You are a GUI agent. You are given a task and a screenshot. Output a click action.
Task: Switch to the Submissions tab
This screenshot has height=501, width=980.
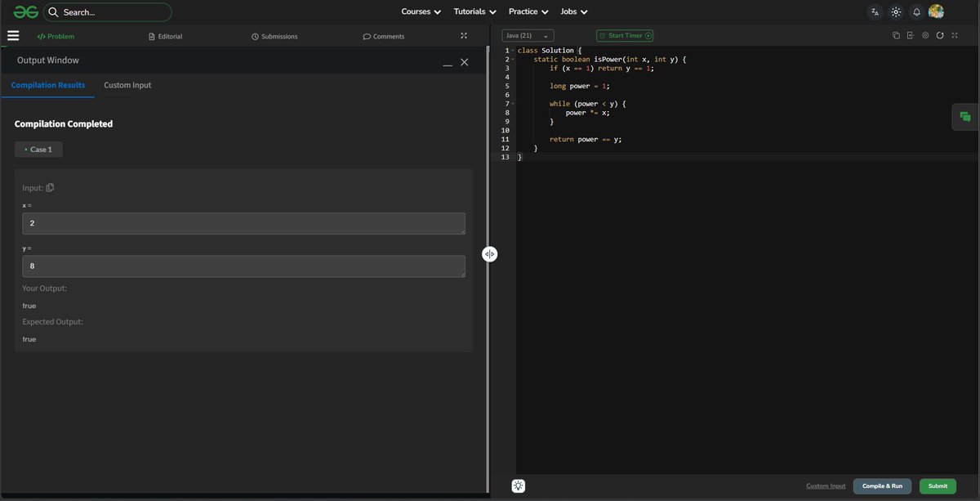click(274, 36)
